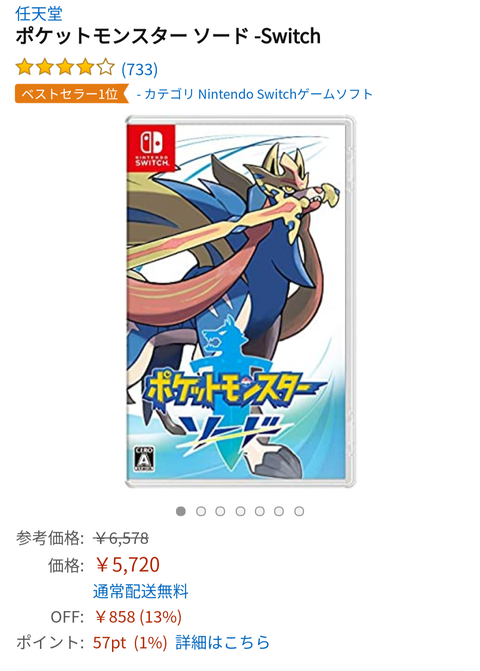Select the last image carousel dot
Viewport: 480px width, 671px height.
(299, 511)
